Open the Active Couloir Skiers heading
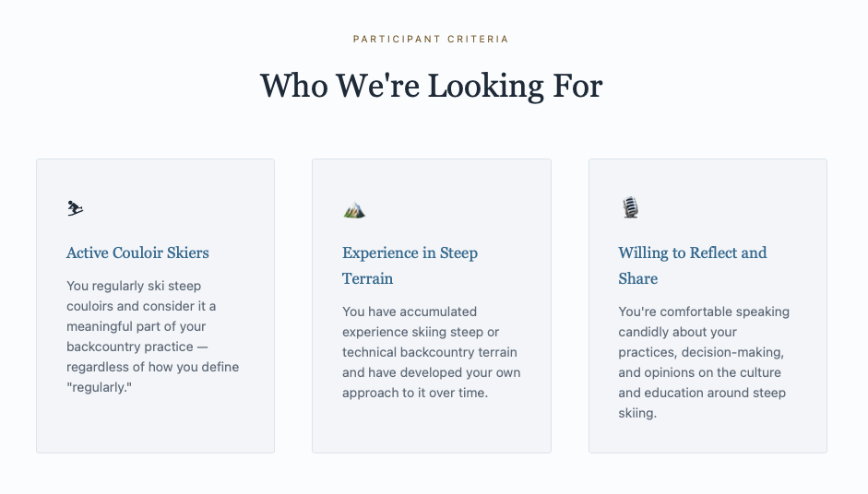868x494 pixels. coord(137,253)
